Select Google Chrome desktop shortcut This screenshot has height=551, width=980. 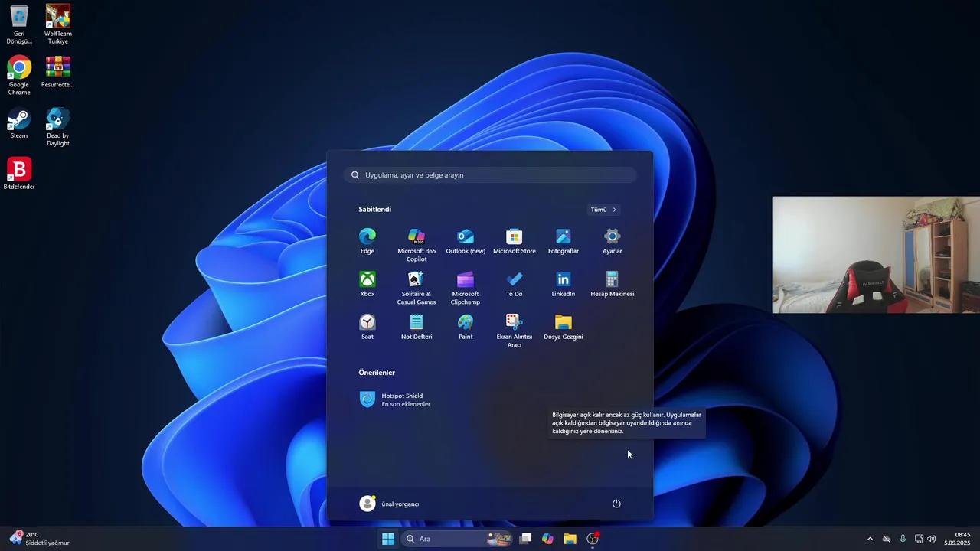[x=19, y=76]
